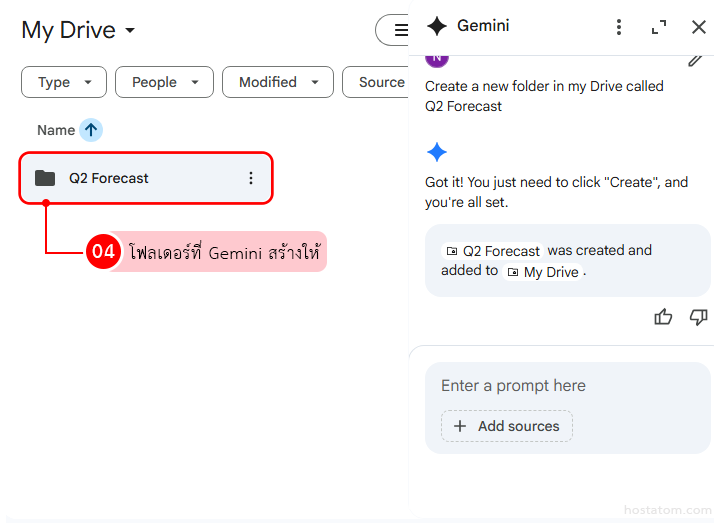
Task: Give thumbs down to Gemini response
Action: tap(698, 317)
